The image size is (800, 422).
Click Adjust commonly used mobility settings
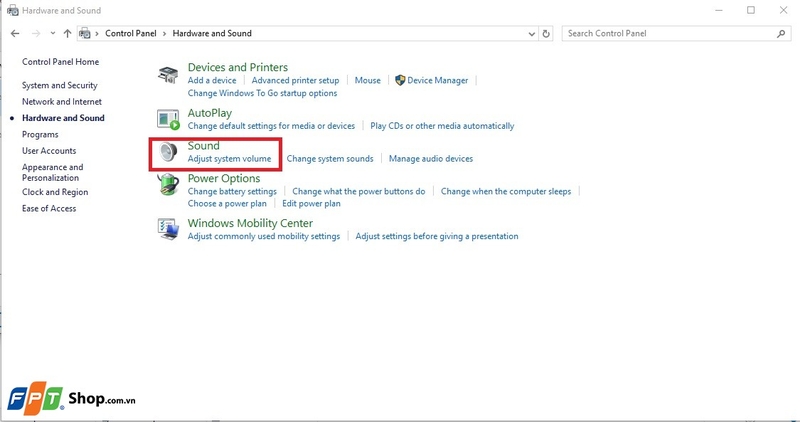263,236
